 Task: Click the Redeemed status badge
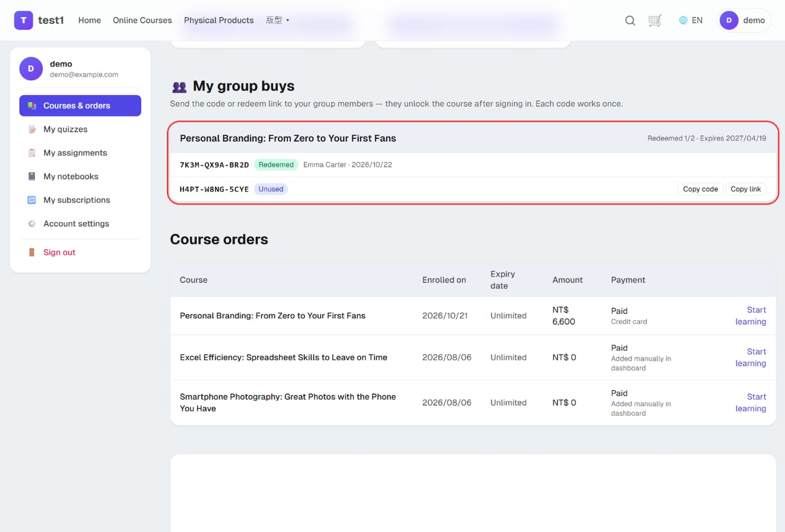pyautogui.click(x=276, y=164)
